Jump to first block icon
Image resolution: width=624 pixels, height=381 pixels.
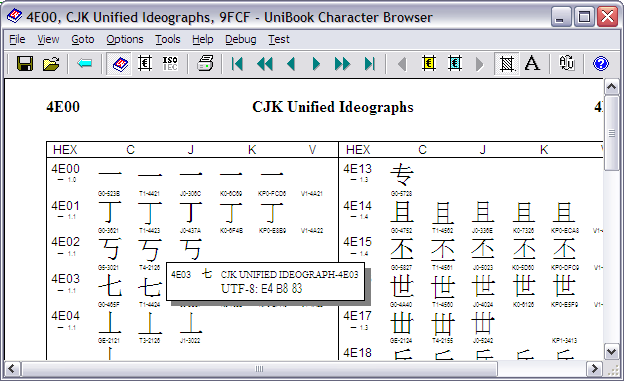click(237, 64)
